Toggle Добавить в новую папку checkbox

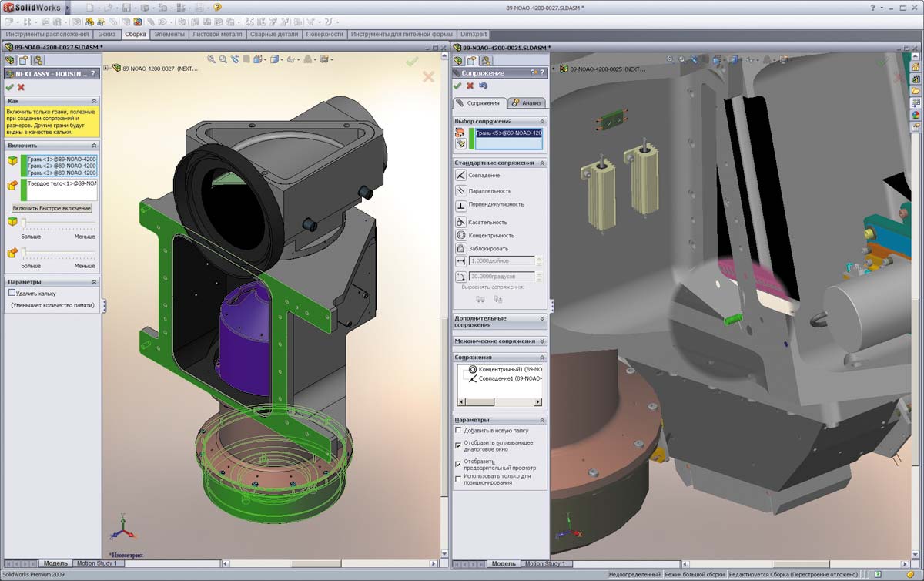point(459,430)
